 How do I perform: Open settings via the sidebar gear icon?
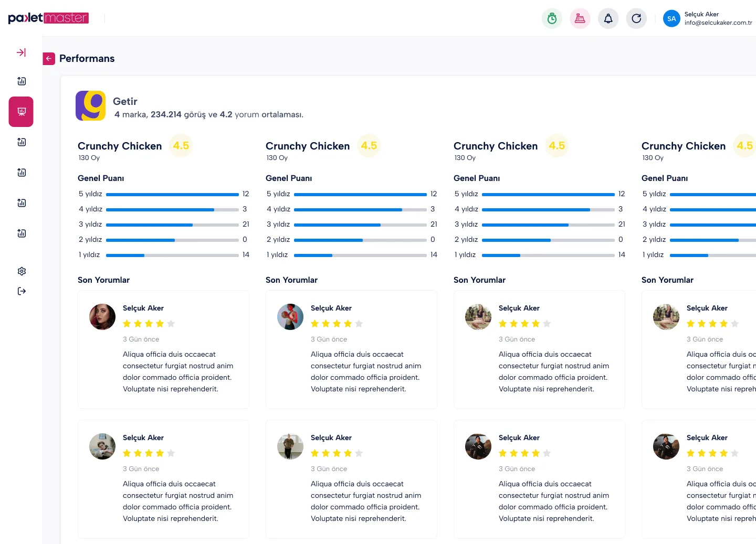[x=22, y=271]
